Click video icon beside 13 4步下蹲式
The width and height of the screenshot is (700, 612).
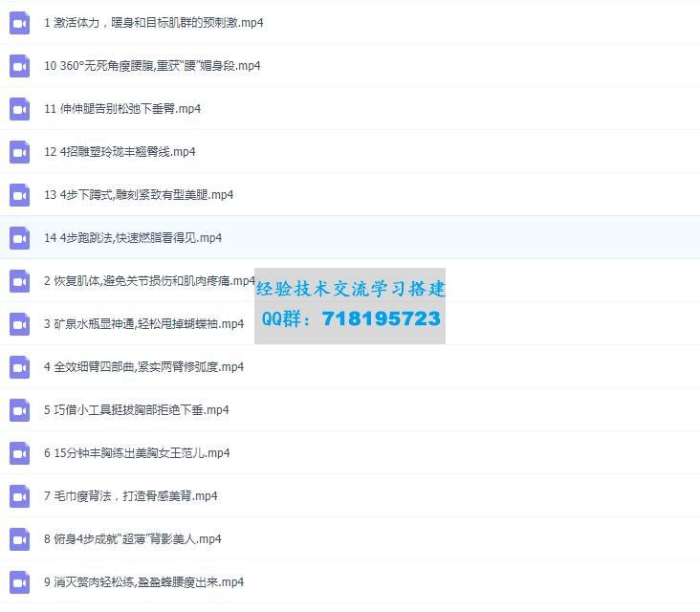point(20,195)
